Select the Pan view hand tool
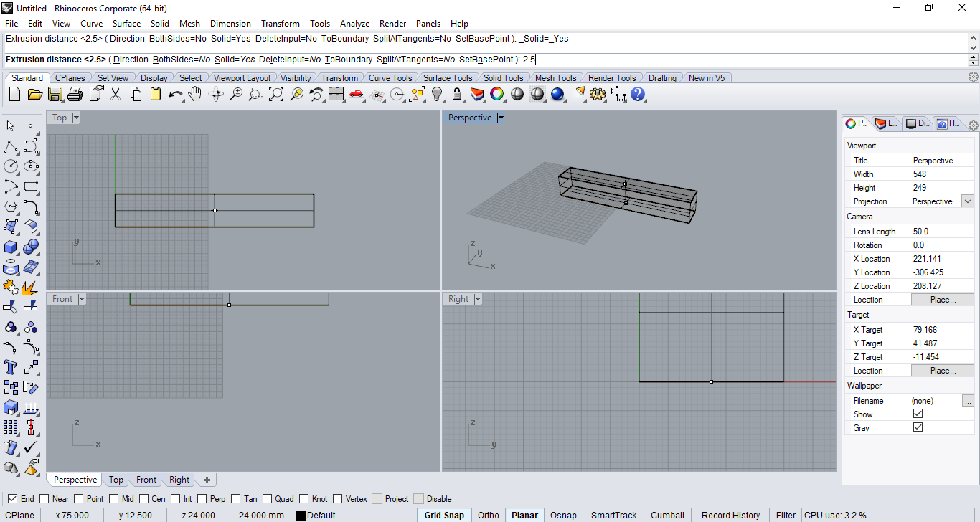 tap(195, 94)
